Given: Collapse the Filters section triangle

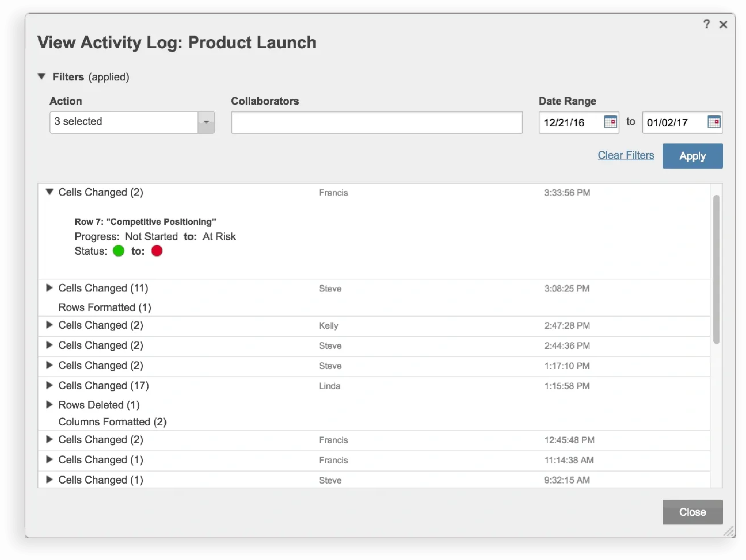Looking at the screenshot, I should click(x=41, y=76).
